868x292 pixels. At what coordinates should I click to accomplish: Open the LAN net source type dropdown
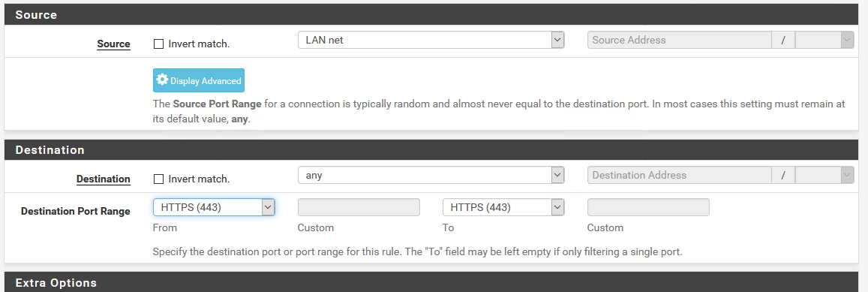click(x=431, y=40)
